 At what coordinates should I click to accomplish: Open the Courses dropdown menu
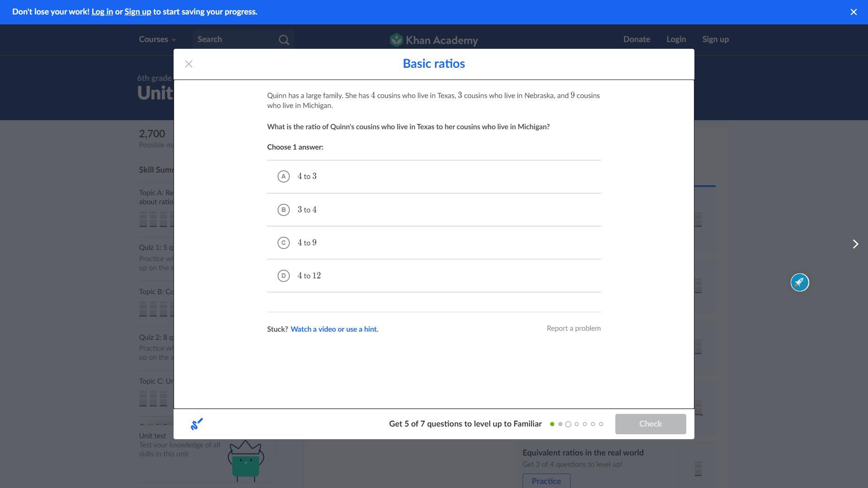pyautogui.click(x=157, y=39)
